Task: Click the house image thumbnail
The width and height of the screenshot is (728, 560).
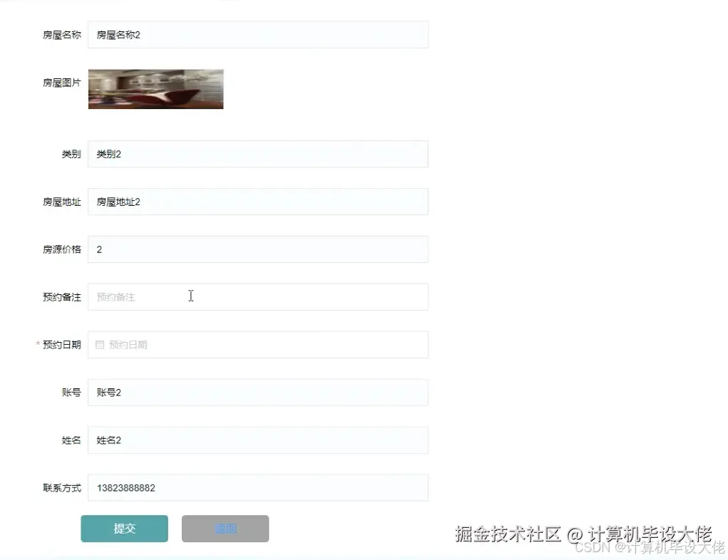Action: pos(155,88)
